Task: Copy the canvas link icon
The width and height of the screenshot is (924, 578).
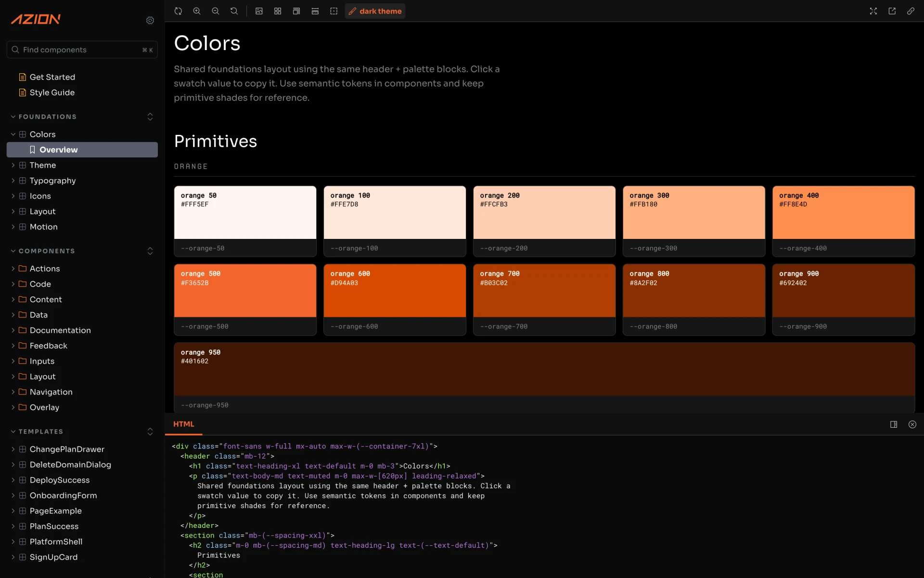Action: pos(911,11)
